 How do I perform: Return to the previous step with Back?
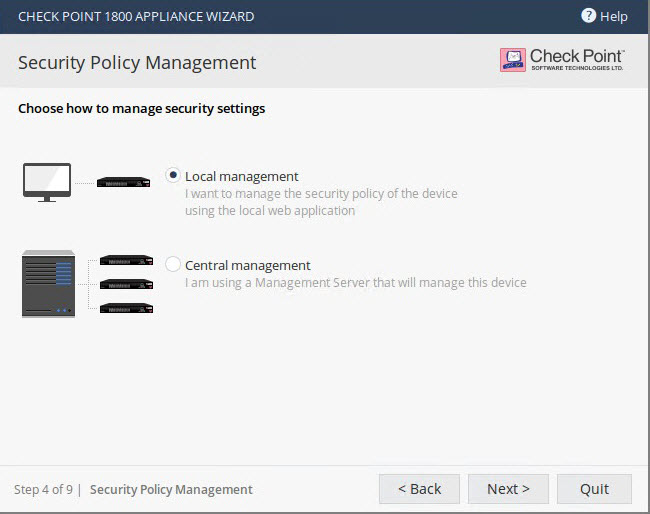(420, 489)
